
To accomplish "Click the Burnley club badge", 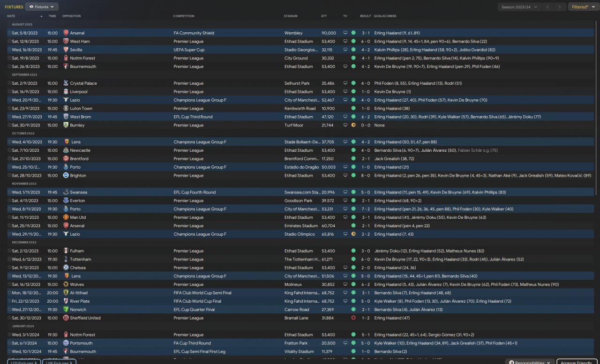I will coord(66,126).
